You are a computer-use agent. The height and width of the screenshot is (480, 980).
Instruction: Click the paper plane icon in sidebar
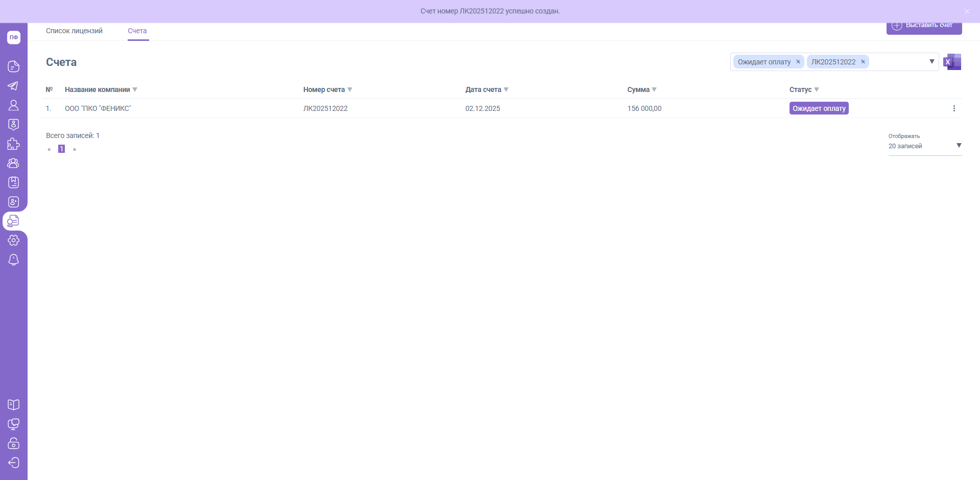pos(13,86)
